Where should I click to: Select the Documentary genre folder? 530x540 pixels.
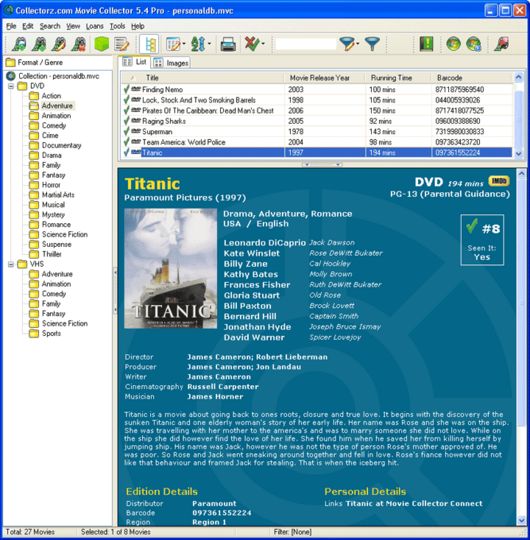pyautogui.click(x=62, y=145)
